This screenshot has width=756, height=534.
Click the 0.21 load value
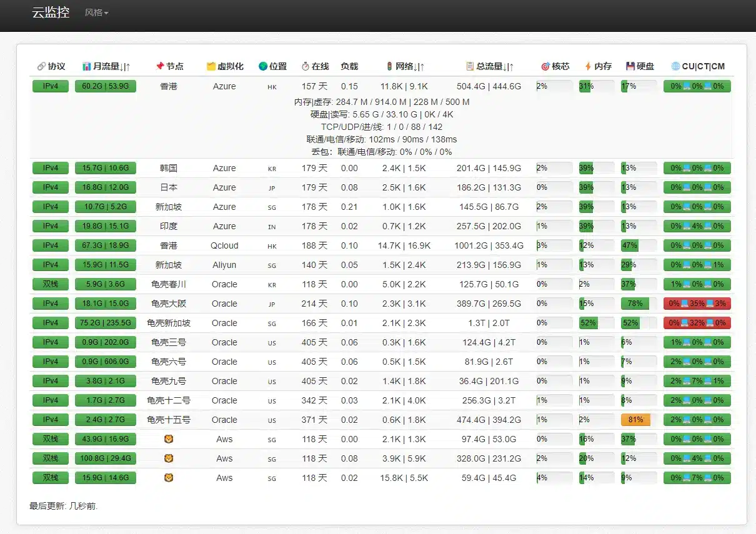pyautogui.click(x=349, y=207)
